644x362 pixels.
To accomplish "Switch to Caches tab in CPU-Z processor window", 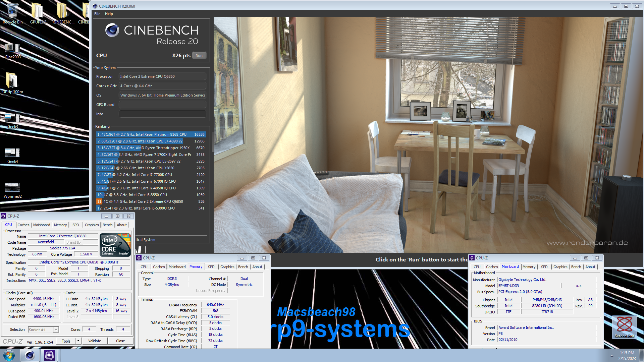I will point(23,225).
